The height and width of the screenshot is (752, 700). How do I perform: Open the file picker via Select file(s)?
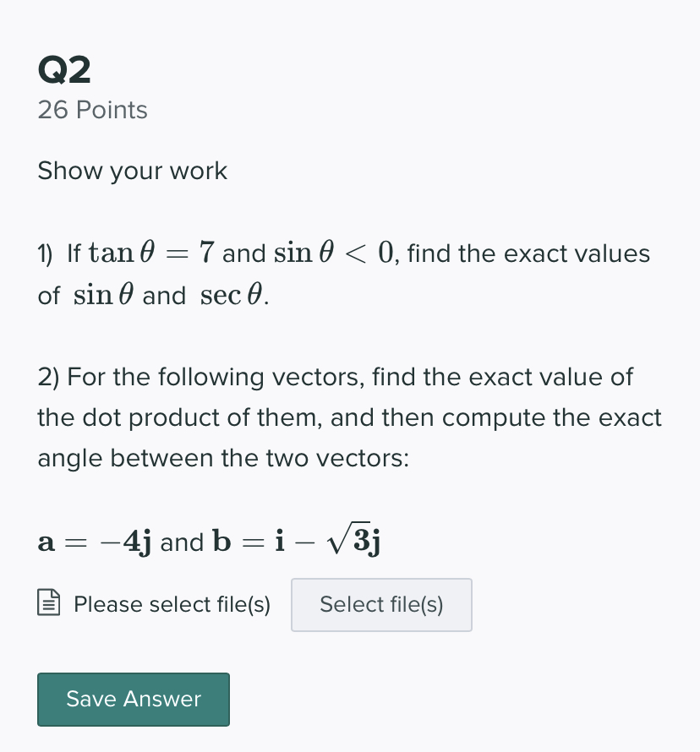click(x=381, y=604)
